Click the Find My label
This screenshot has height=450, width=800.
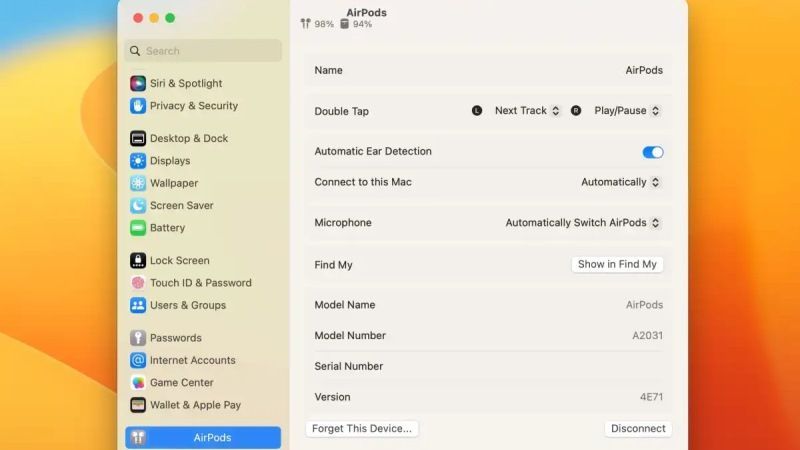(x=333, y=265)
